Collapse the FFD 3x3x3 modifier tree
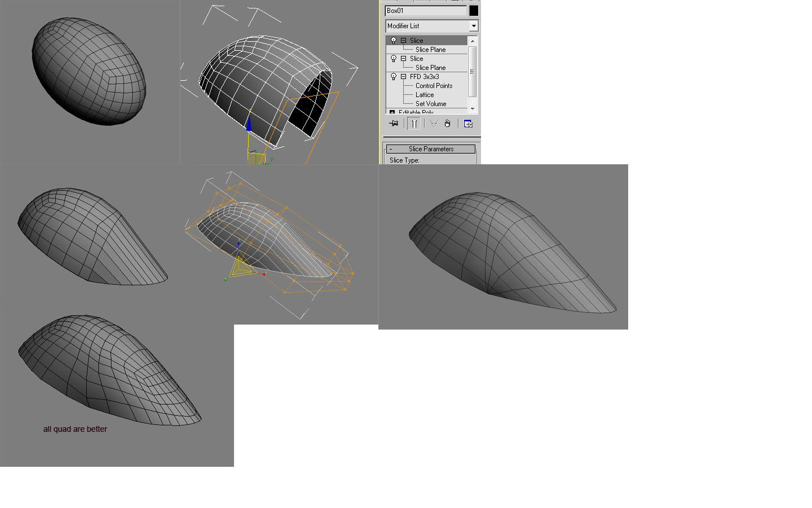The image size is (812, 508). (403, 77)
